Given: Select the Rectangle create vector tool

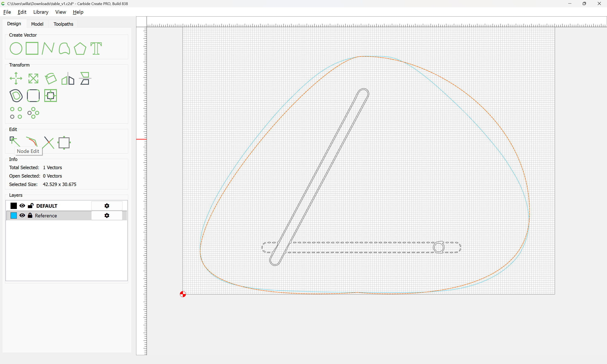Looking at the screenshot, I should click(x=32, y=48).
